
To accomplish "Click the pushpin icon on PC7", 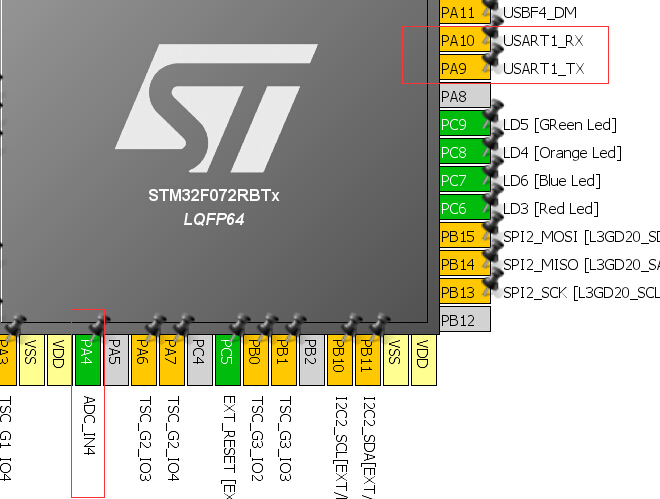I will pos(491,169).
